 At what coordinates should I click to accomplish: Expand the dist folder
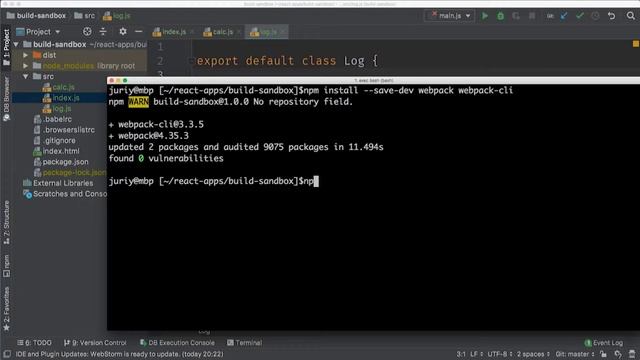(26, 55)
